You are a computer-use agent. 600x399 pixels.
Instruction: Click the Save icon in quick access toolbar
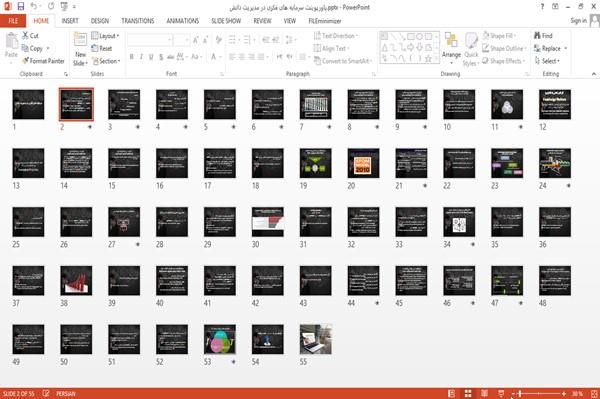[21, 7]
